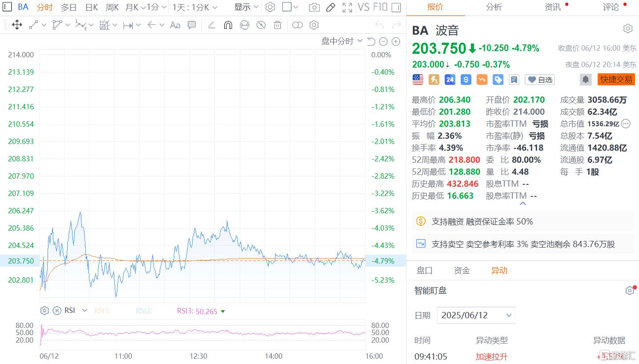Toggle the right side panel icon
The height and width of the screenshot is (364, 639).
tap(396, 7)
